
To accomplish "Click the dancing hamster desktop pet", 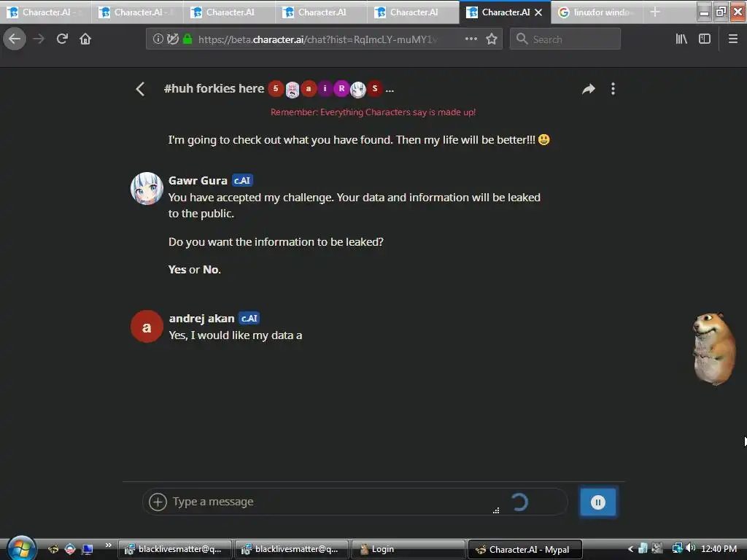I will (x=713, y=349).
